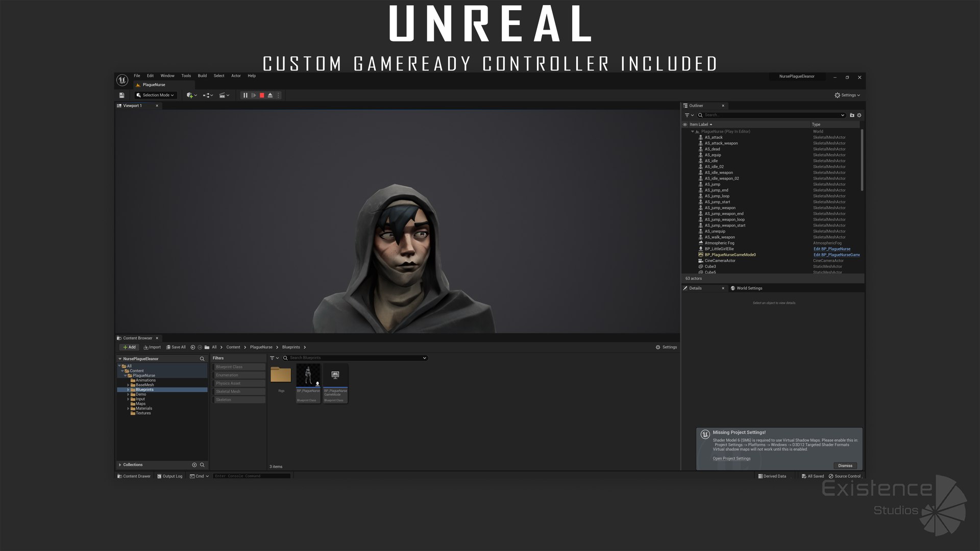980x551 pixels.
Task: Dismiss the Missing Project Settings notification
Action: point(845,466)
